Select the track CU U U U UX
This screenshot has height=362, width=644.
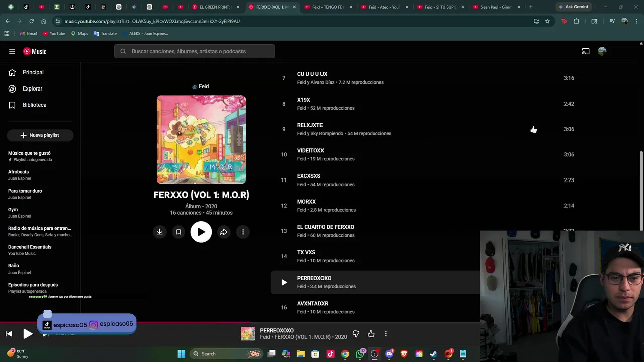tap(312, 74)
